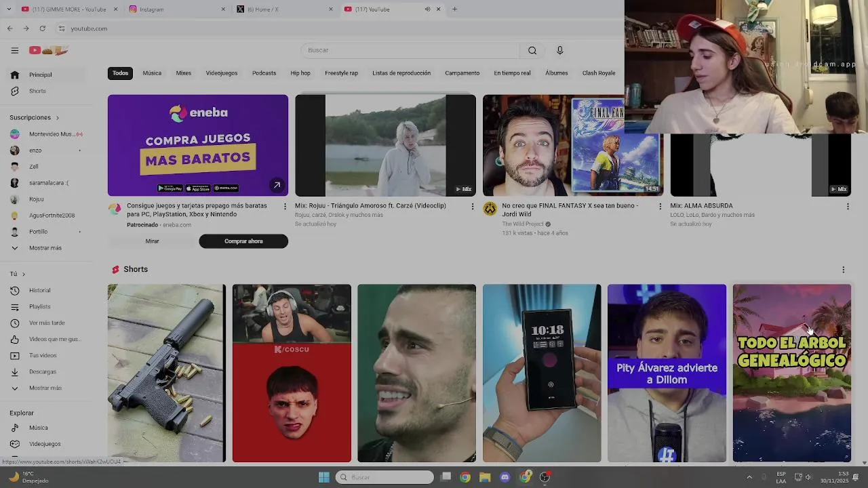Image resolution: width=868 pixels, height=488 pixels.
Task: Open a new browser tab
Action: coord(454,9)
